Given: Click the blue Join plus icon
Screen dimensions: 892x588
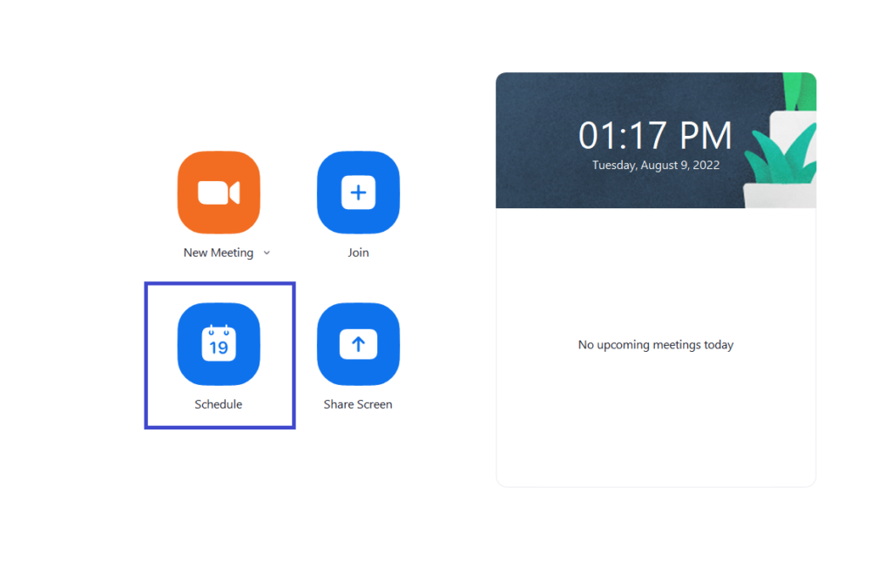Looking at the screenshot, I should click(x=358, y=193).
